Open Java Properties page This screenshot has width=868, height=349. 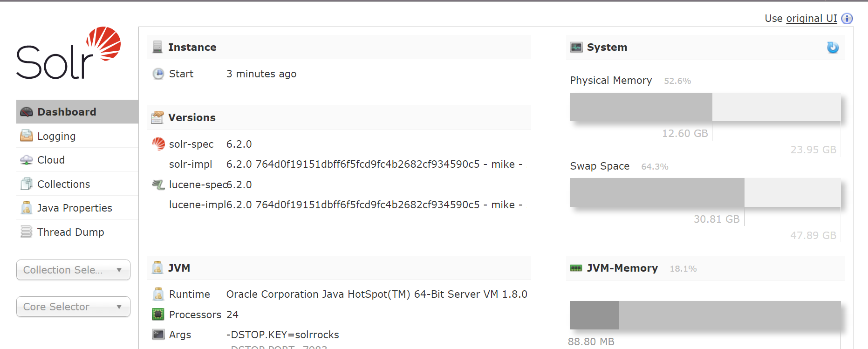[x=75, y=208]
